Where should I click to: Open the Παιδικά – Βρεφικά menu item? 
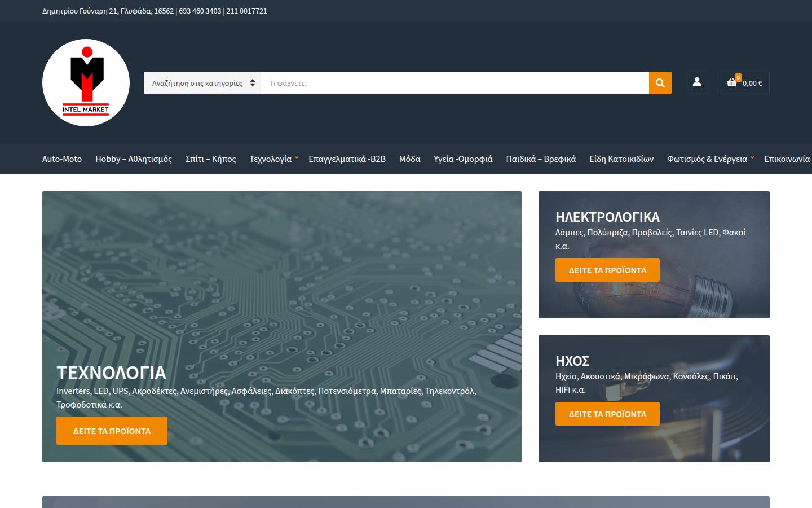coord(541,159)
